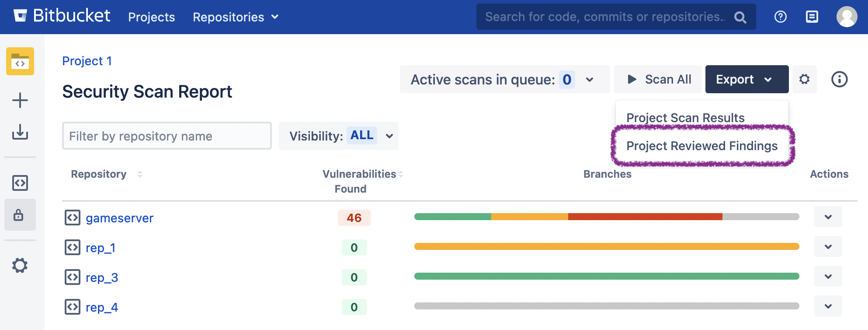Click the red segment of gameserver branches bar
This screenshot has height=330, width=868.
click(x=645, y=217)
